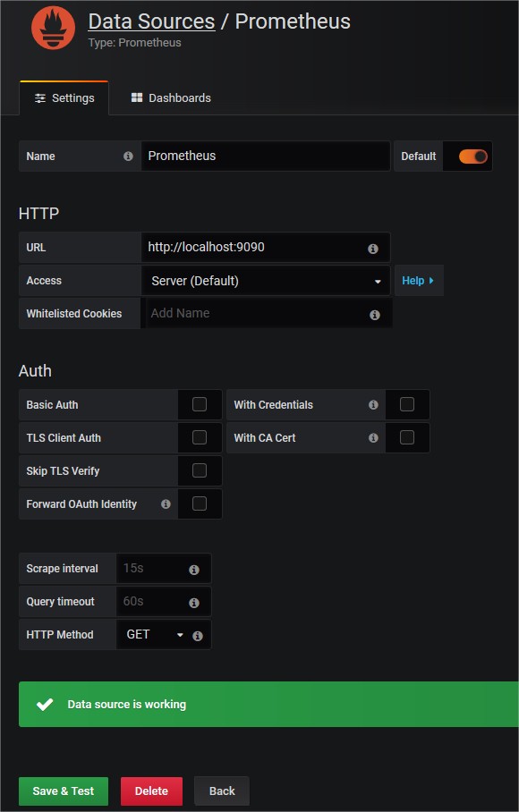Screen dimensions: 519x812
Task: Click the info icon in URL field
Action: 373,249
